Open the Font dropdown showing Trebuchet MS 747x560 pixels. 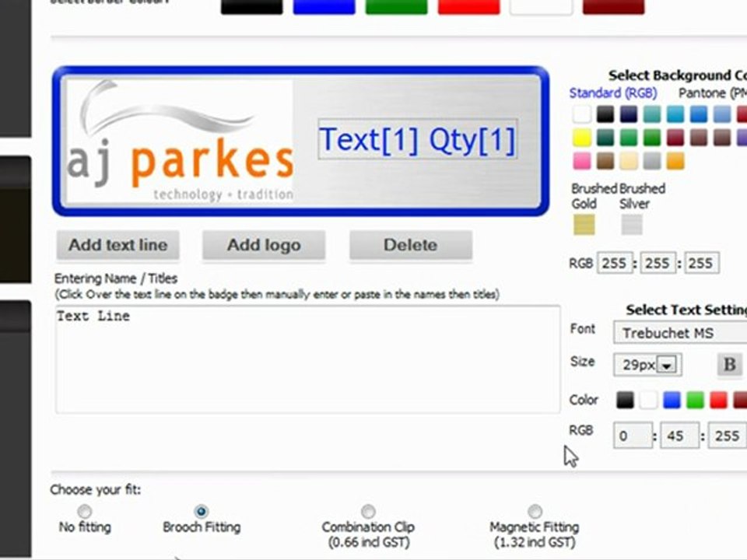click(680, 333)
